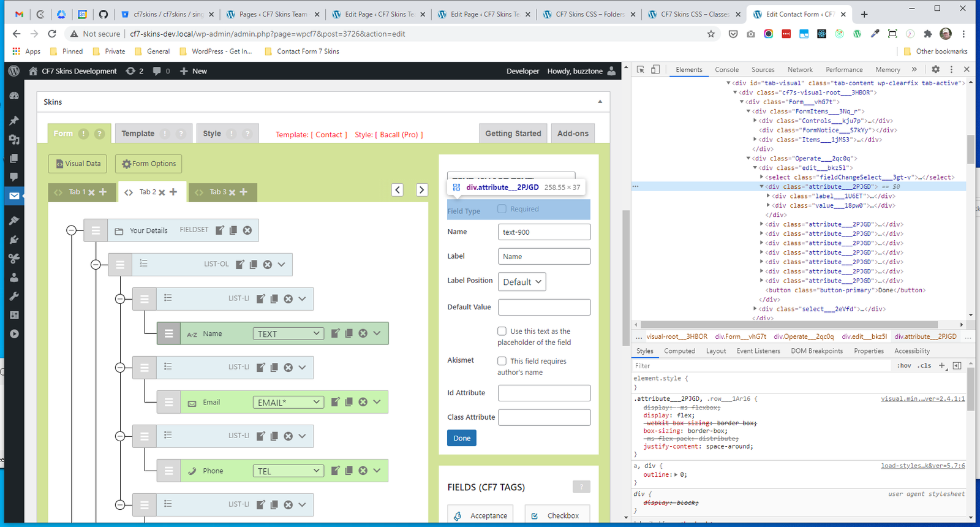Open the Form Options button
Image resolution: width=980 pixels, height=527 pixels.
pyautogui.click(x=149, y=164)
